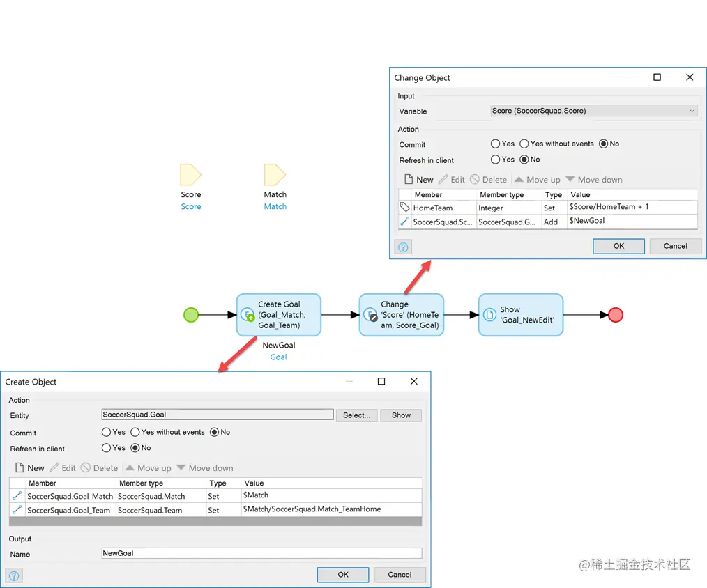Click the Goal entity link under NewGoal
This screenshot has height=588, width=707.
278,357
